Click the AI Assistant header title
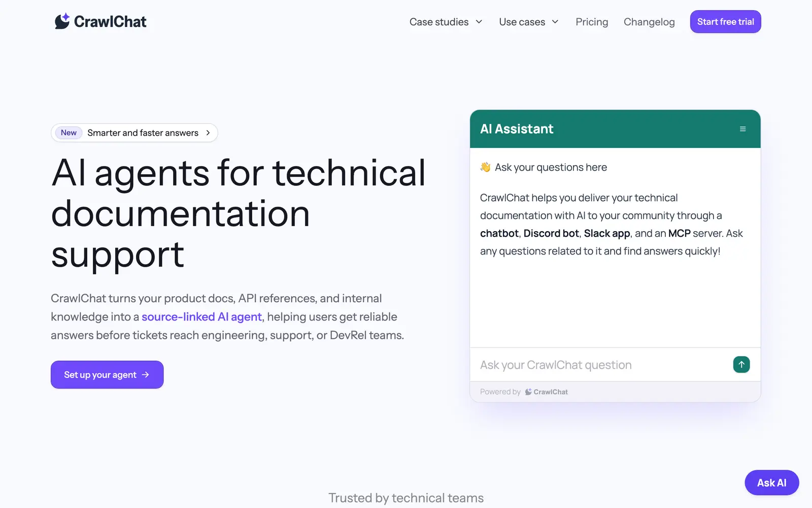This screenshot has width=812, height=508. pyautogui.click(x=517, y=129)
